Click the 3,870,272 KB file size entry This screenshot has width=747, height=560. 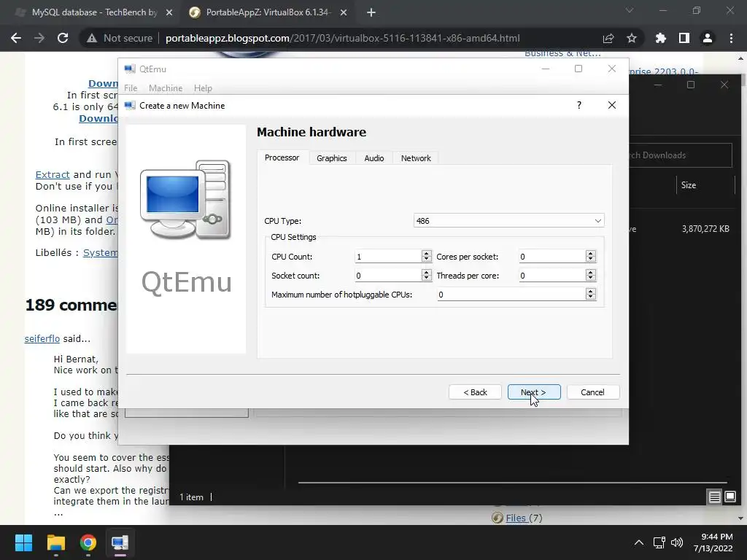tap(705, 229)
